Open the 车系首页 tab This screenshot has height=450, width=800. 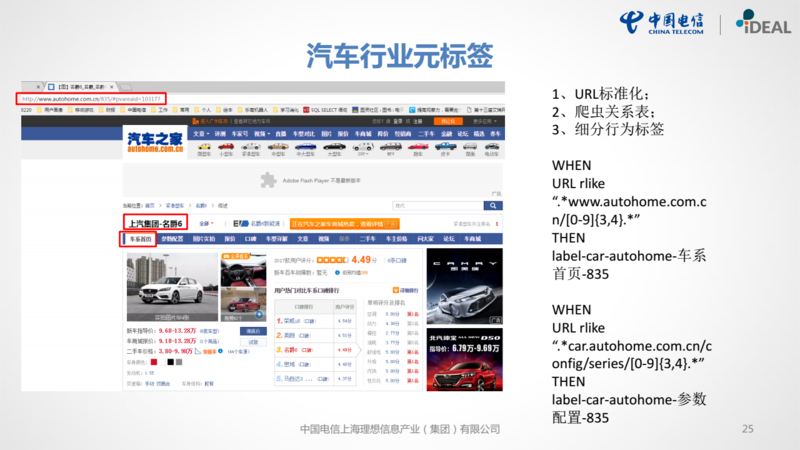click(x=139, y=240)
